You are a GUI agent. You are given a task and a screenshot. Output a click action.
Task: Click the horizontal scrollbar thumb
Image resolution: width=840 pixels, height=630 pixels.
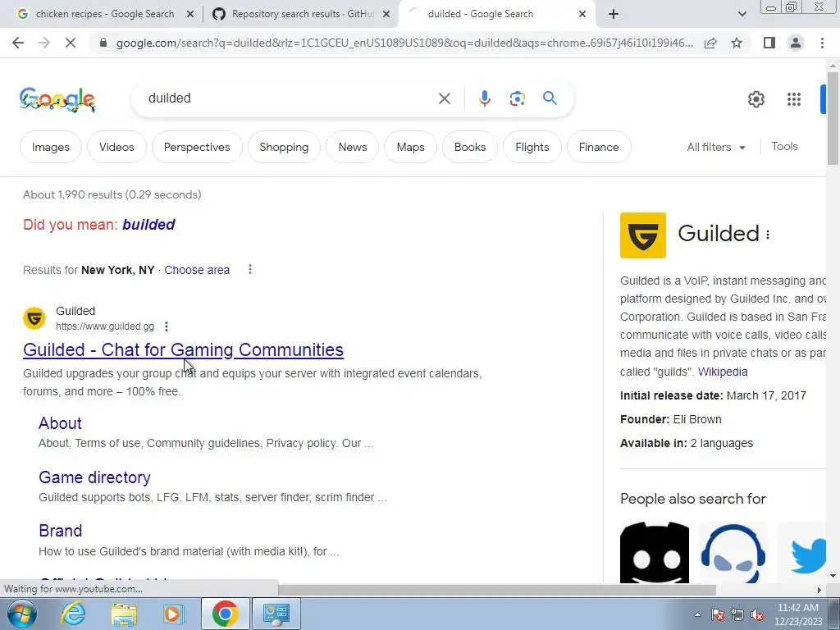(497, 590)
